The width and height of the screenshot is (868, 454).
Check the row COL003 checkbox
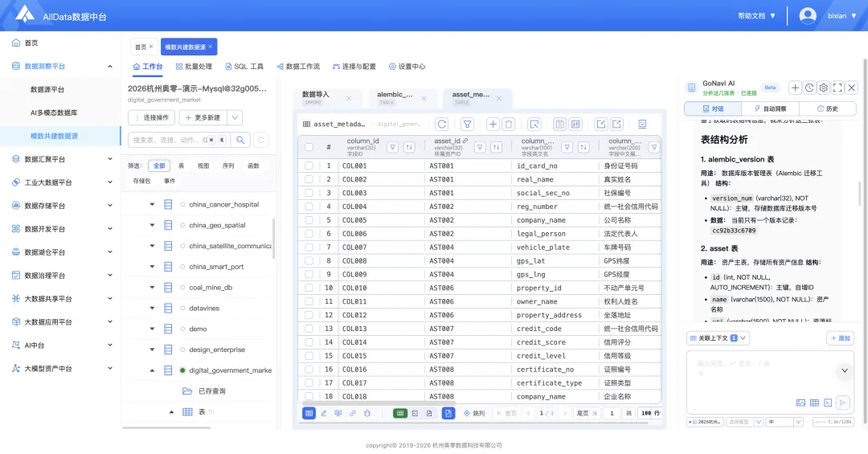(309, 193)
